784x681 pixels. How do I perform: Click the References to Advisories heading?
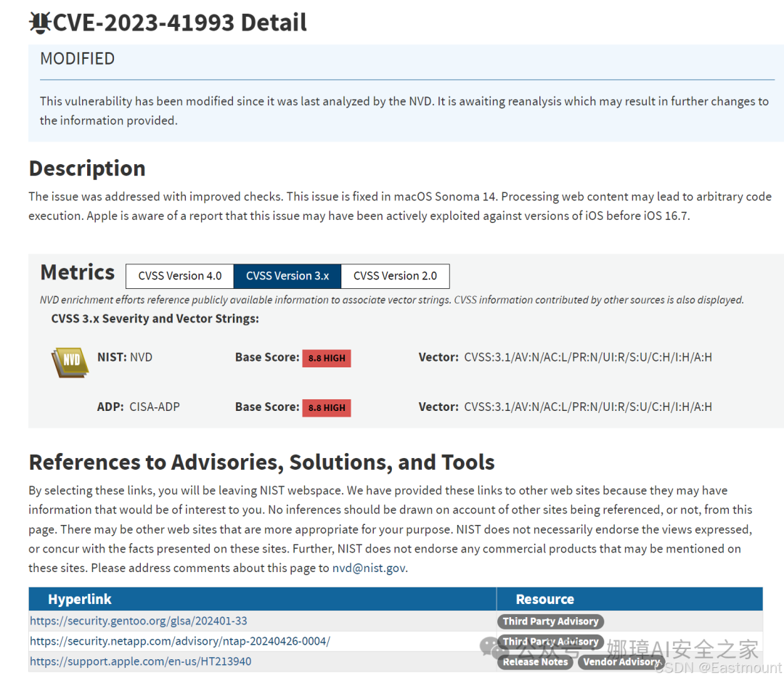pyautogui.click(x=261, y=462)
